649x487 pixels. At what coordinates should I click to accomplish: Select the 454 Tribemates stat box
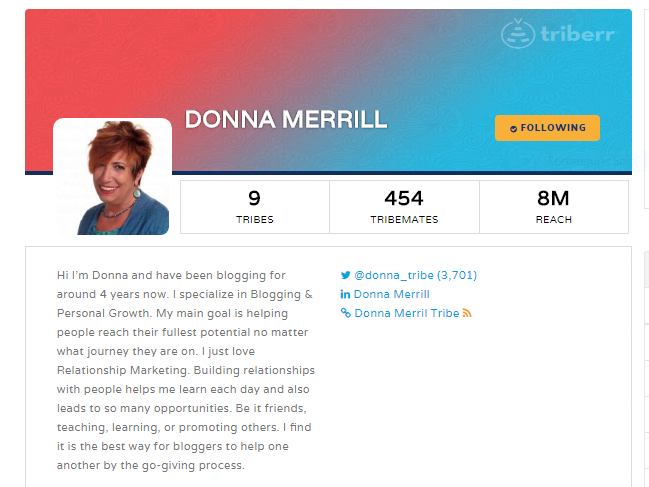coord(404,207)
